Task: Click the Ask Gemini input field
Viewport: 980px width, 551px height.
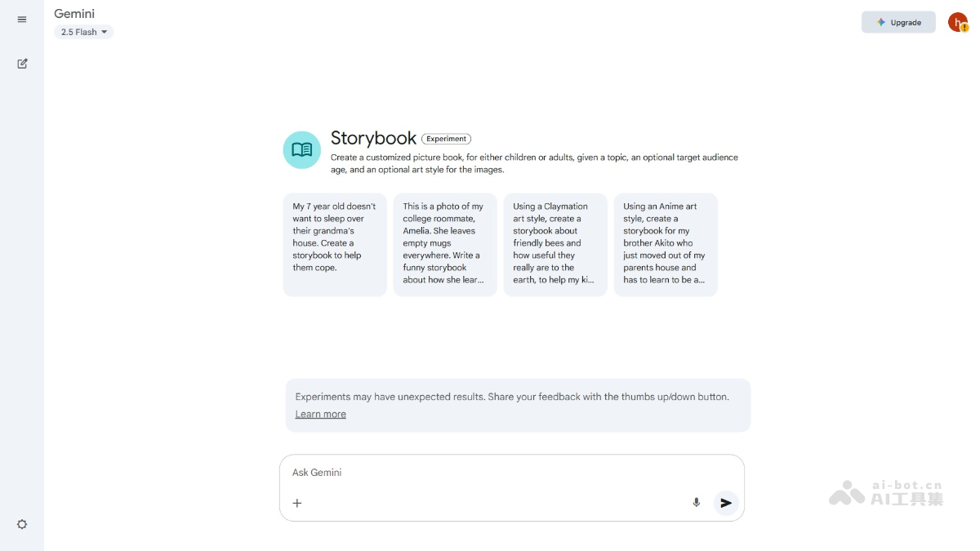Action: (x=490, y=473)
